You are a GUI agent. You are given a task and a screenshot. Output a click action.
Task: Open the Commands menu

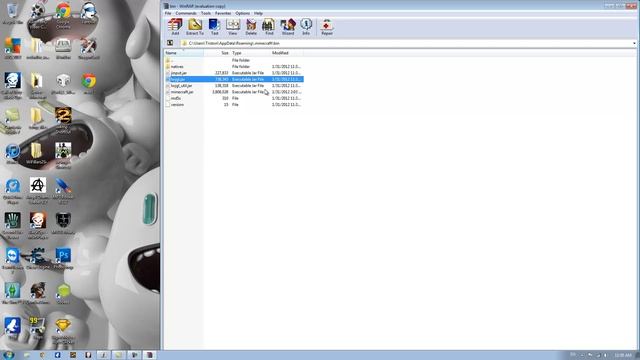(186, 13)
